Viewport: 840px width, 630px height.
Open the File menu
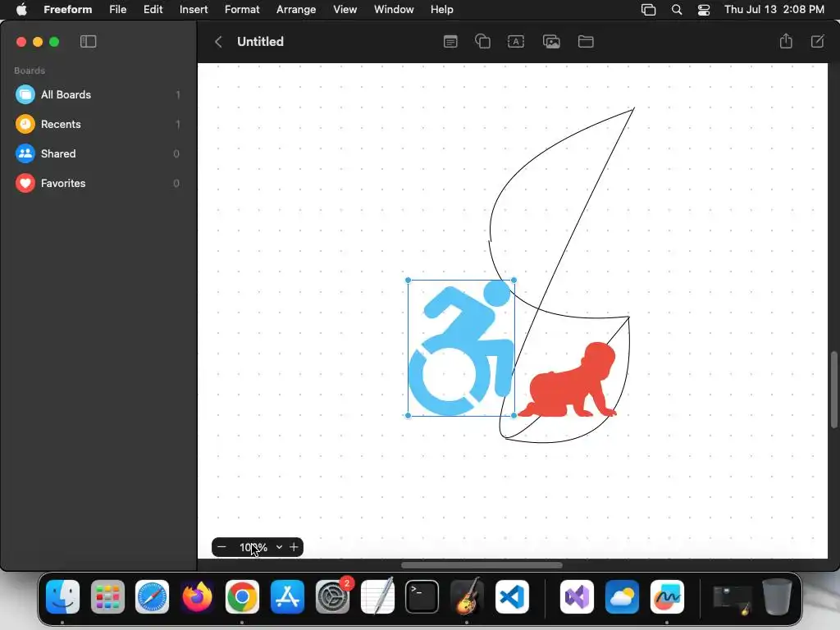(118, 10)
